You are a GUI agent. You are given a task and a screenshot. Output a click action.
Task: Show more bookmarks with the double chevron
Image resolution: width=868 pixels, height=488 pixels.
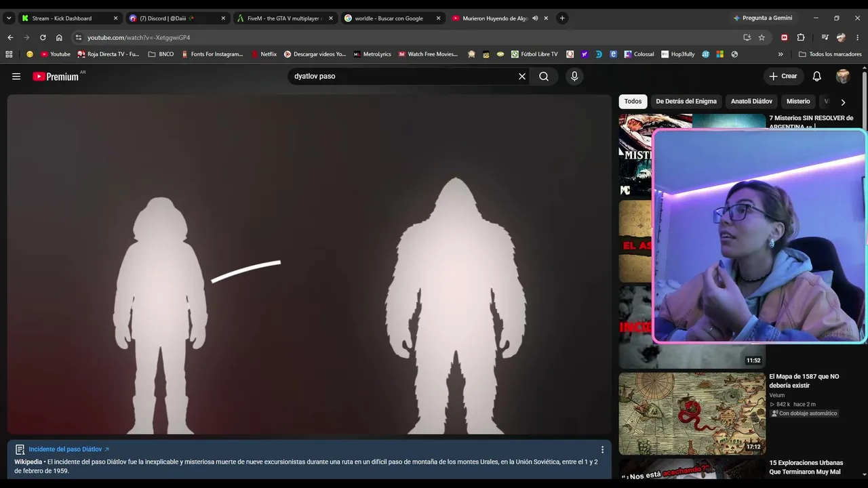click(781, 54)
